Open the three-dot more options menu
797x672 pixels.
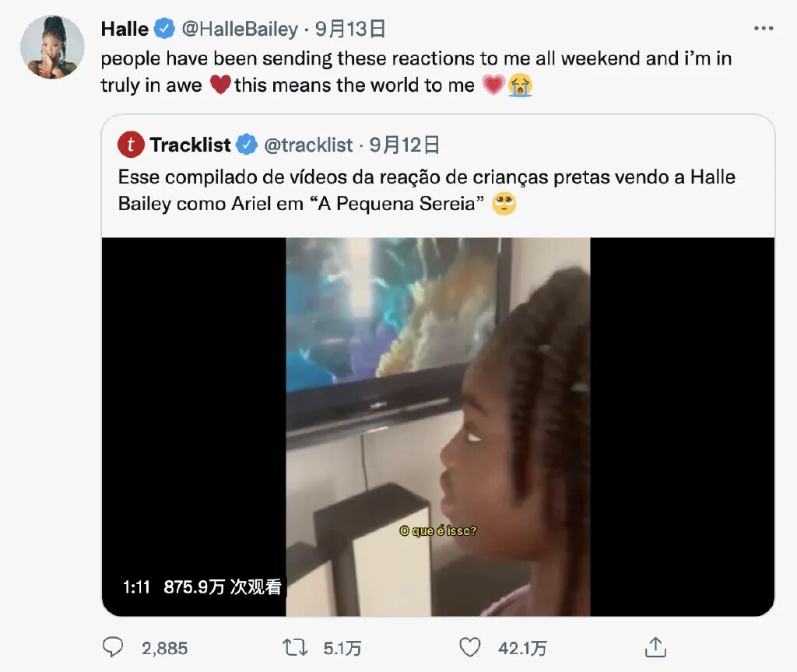(x=764, y=29)
